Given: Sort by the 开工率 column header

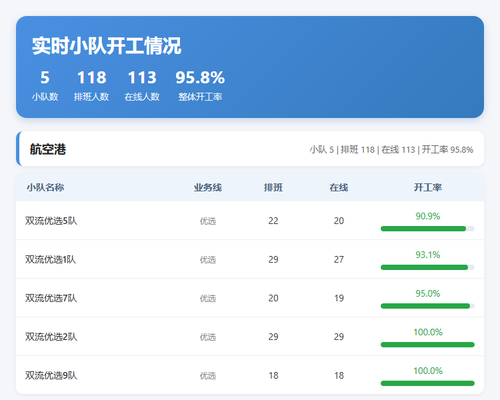Looking at the screenshot, I should point(428,187).
